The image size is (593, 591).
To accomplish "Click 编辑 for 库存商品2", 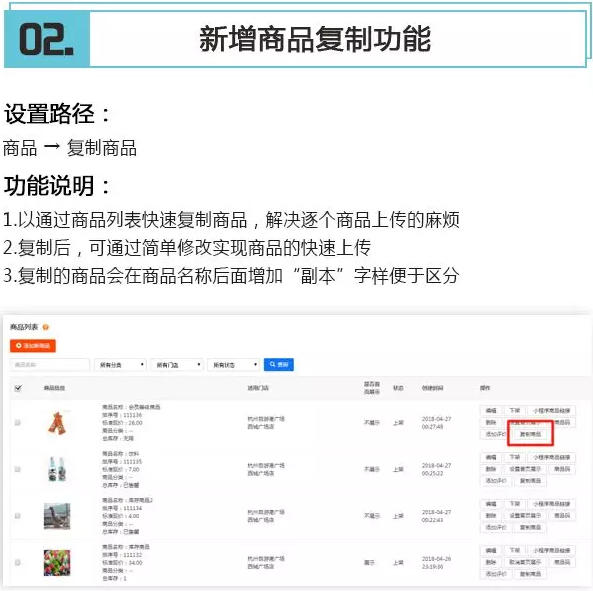I will pos(491,504).
